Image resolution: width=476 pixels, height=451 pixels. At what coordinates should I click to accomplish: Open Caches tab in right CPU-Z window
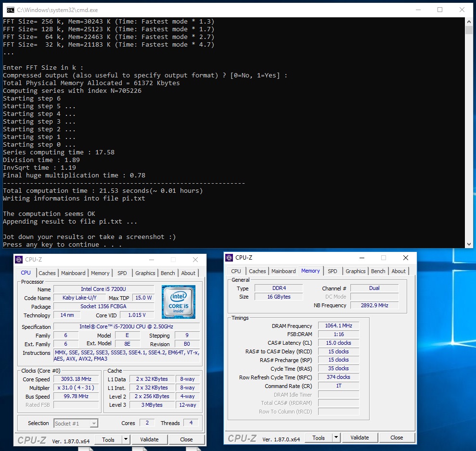tap(257, 271)
